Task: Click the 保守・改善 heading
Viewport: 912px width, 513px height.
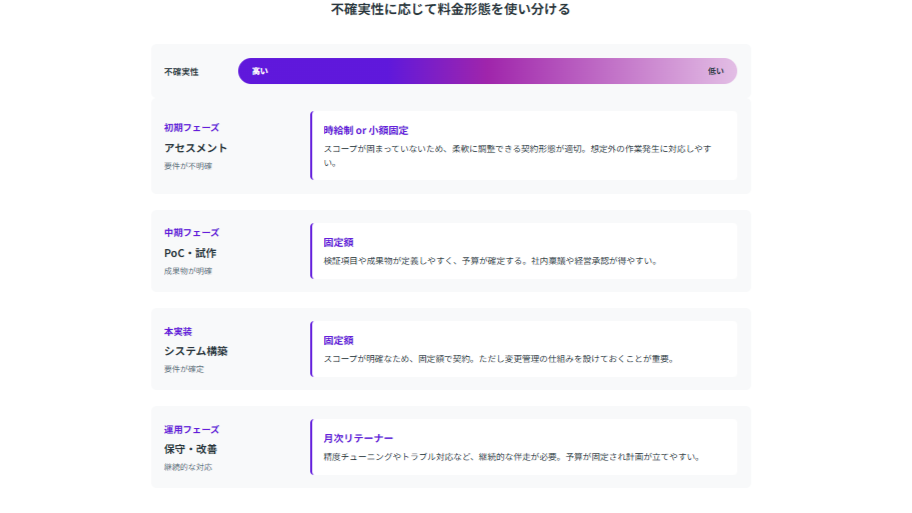Action: (190, 449)
